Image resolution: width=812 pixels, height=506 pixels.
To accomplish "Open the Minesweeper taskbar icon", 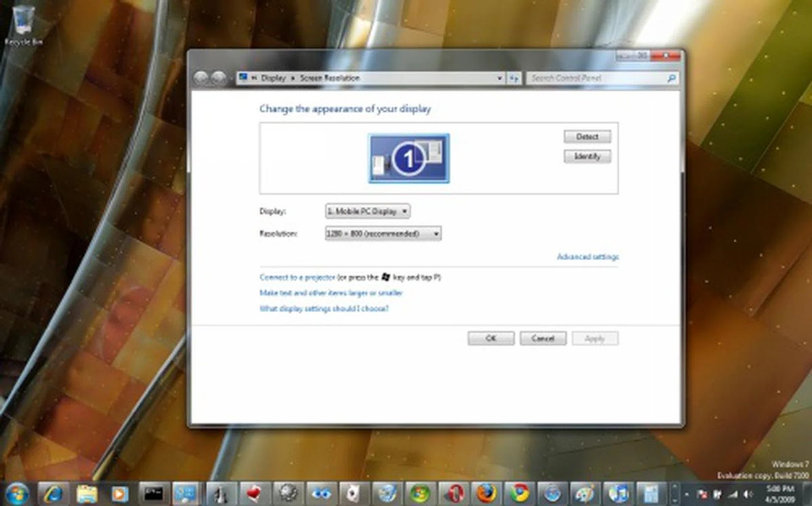I will click(x=288, y=493).
